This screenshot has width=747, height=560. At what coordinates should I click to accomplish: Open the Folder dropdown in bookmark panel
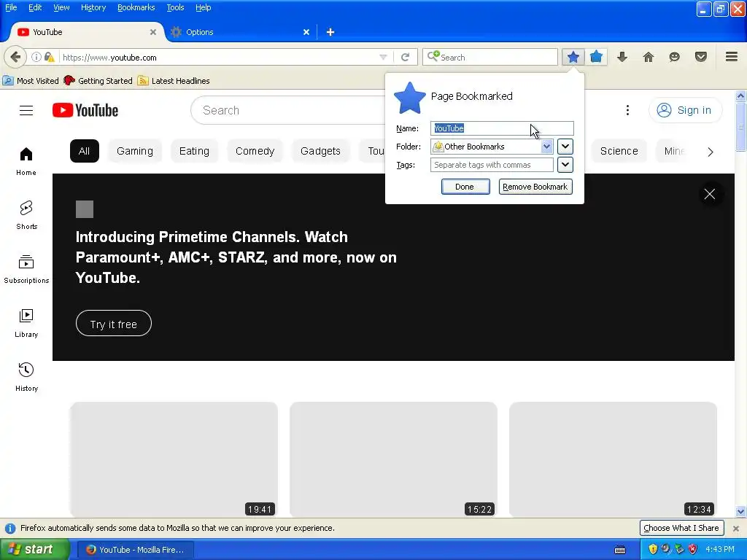point(492,147)
